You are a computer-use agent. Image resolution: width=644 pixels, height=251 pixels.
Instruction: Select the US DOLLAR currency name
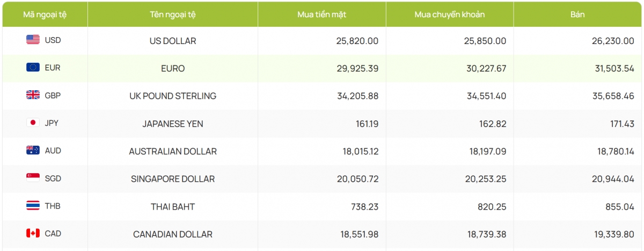pyautogui.click(x=173, y=41)
